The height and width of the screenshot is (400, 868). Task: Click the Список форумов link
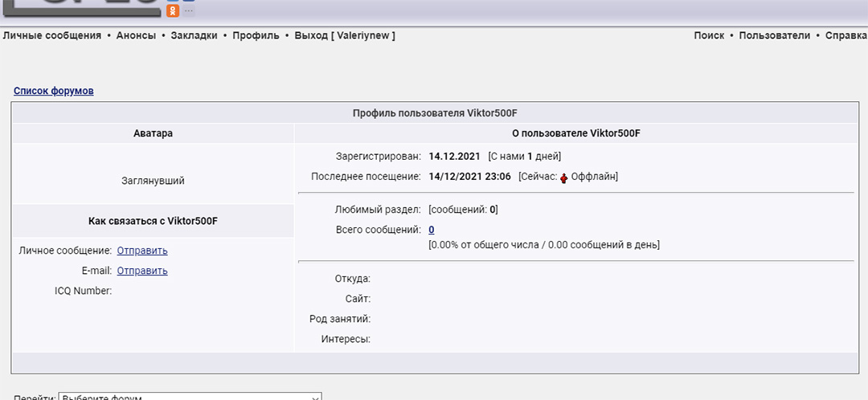click(53, 91)
